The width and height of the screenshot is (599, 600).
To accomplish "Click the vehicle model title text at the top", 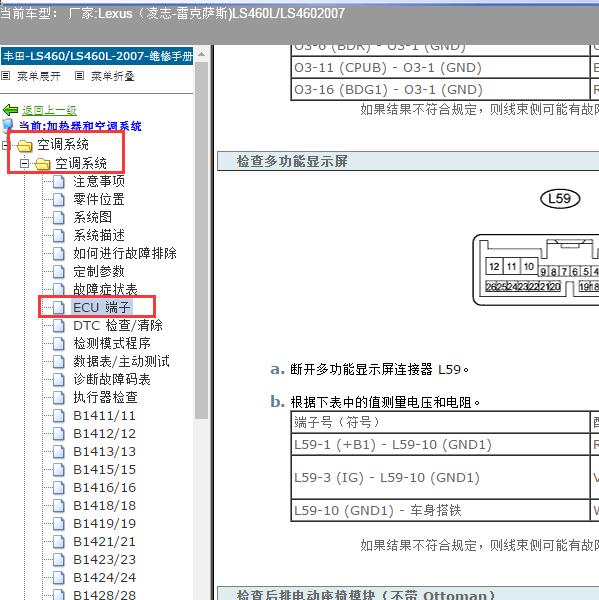I will (x=173, y=14).
